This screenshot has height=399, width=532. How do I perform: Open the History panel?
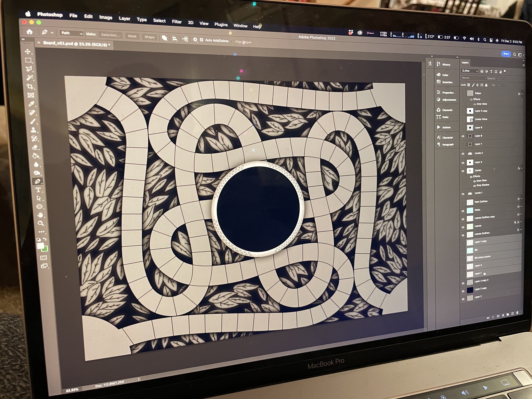tap(444, 64)
